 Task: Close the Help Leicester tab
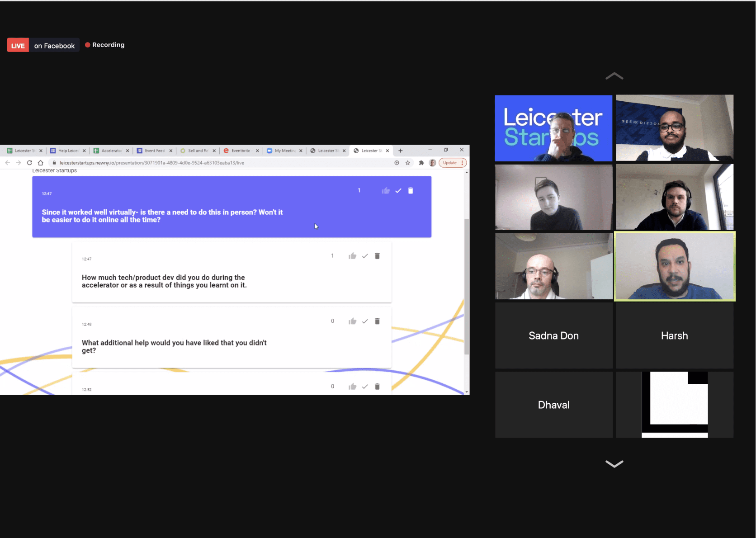point(84,151)
